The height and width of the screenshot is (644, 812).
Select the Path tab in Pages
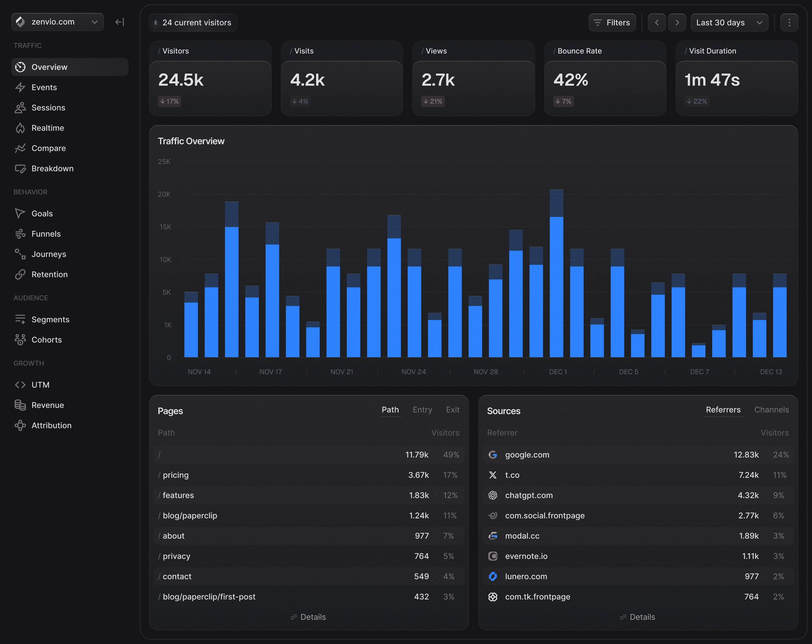[x=390, y=410]
